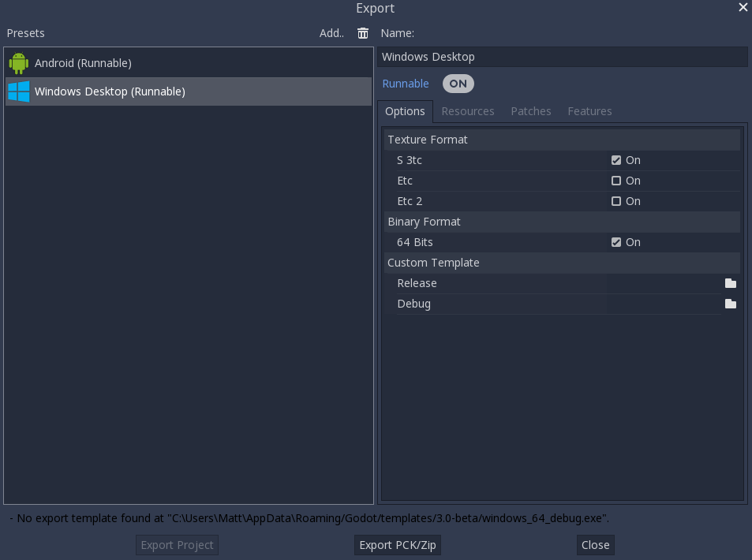The width and height of the screenshot is (752, 560).
Task: Enable the Etc 2 checkbox
Action: click(x=616, y=201)
